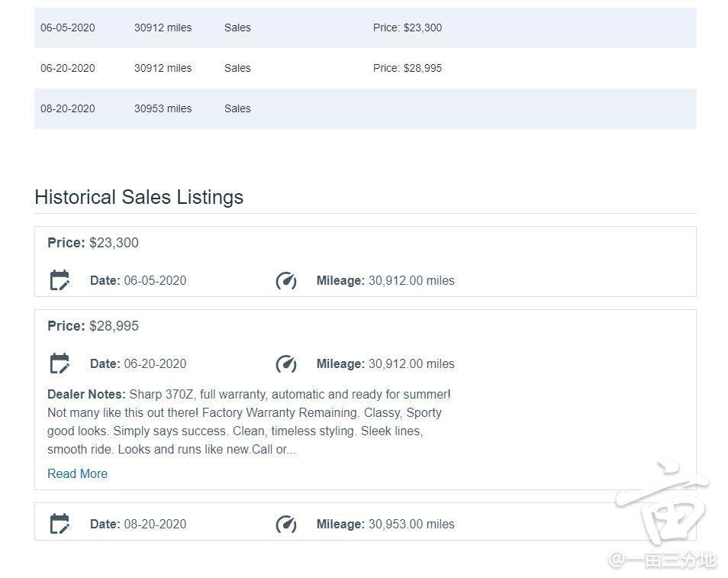Click the Dealer Notes description text
The image size is (728, 578).
click(x=249, y=422)
